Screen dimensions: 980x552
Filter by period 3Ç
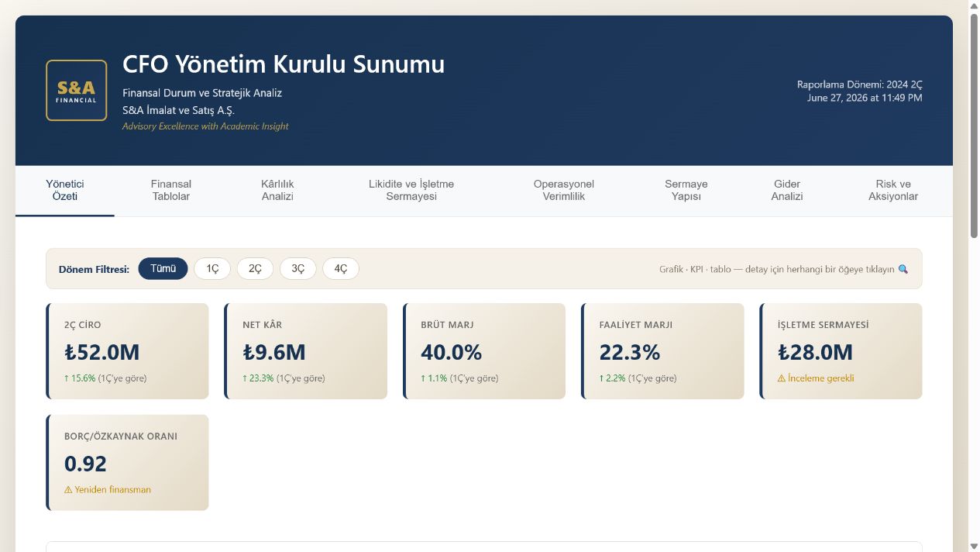[x=298, y=269]
